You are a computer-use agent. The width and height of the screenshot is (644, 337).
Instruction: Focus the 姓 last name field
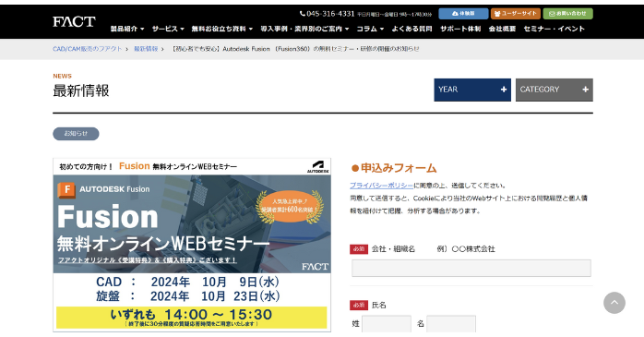(387, 324)
